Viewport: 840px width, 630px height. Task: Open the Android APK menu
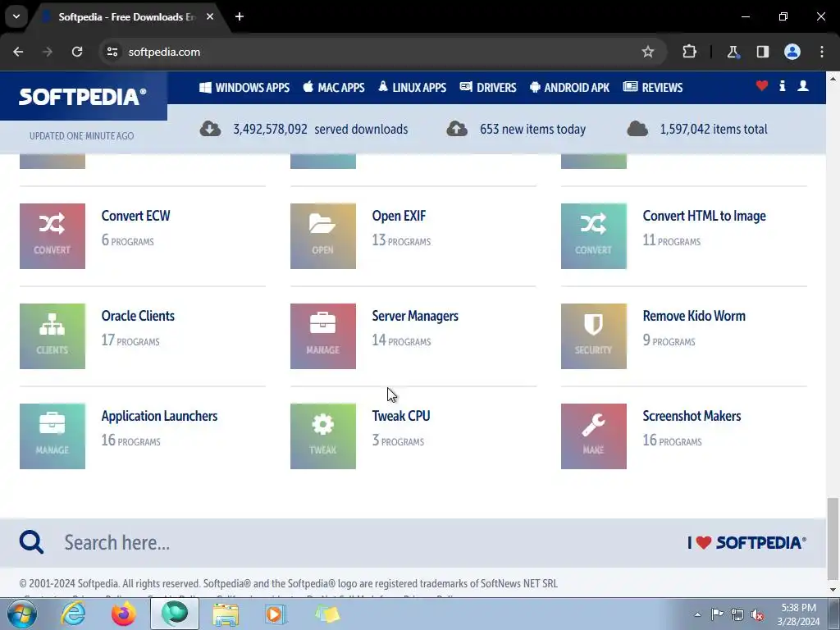point(569,87)
